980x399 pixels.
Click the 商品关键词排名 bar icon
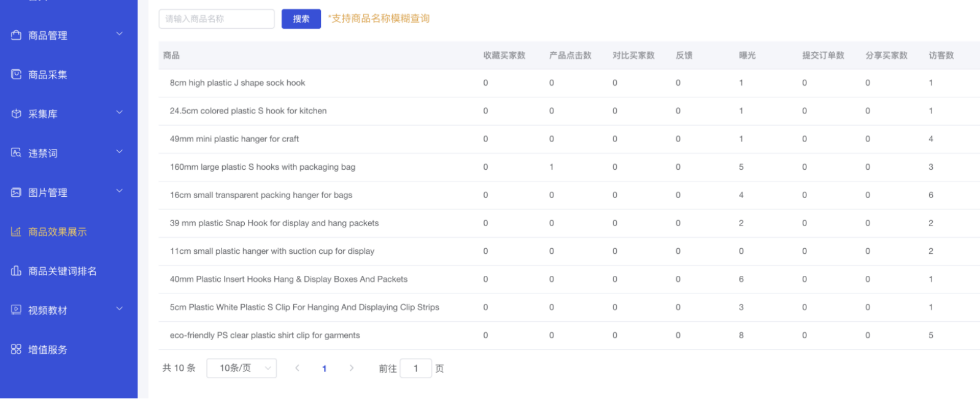16,270
